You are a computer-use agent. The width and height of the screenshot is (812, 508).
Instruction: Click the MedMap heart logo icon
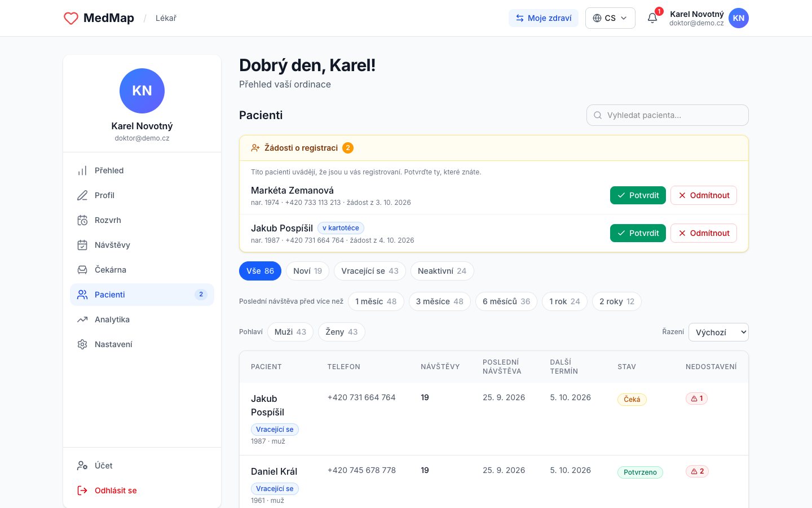click(71, 18)
